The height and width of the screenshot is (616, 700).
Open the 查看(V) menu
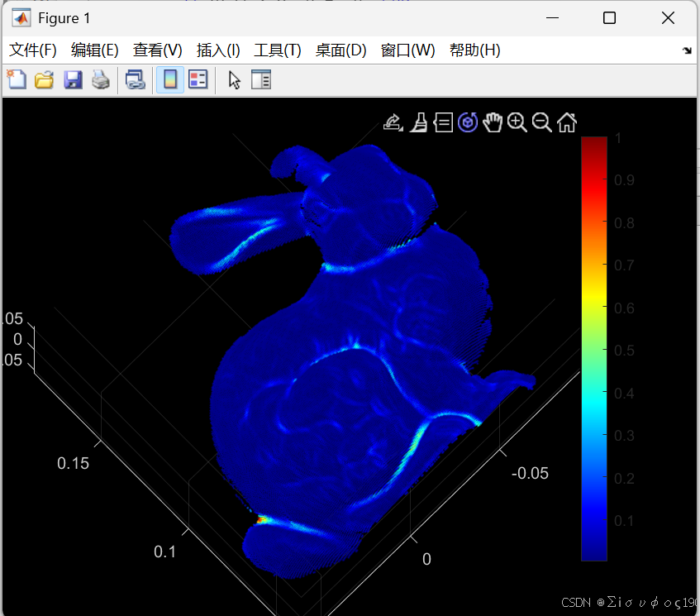pyautogui.click(x=158, y=50)
